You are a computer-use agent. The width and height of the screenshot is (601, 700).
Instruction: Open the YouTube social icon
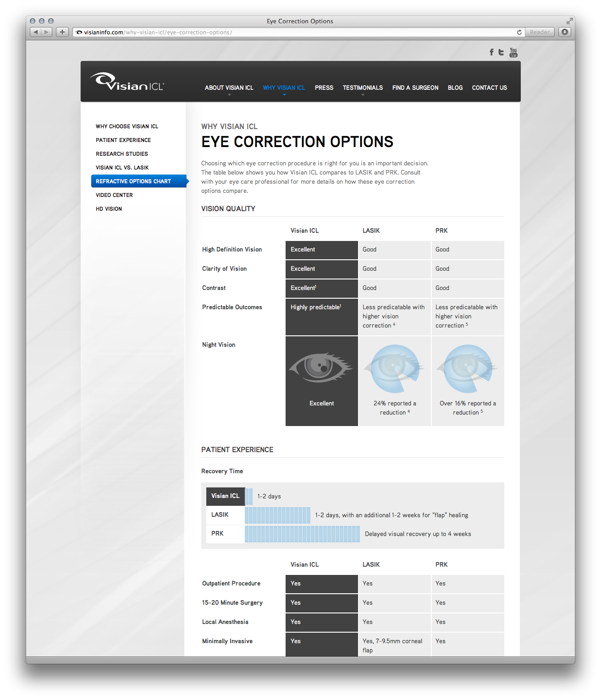[x=513, y=52]
